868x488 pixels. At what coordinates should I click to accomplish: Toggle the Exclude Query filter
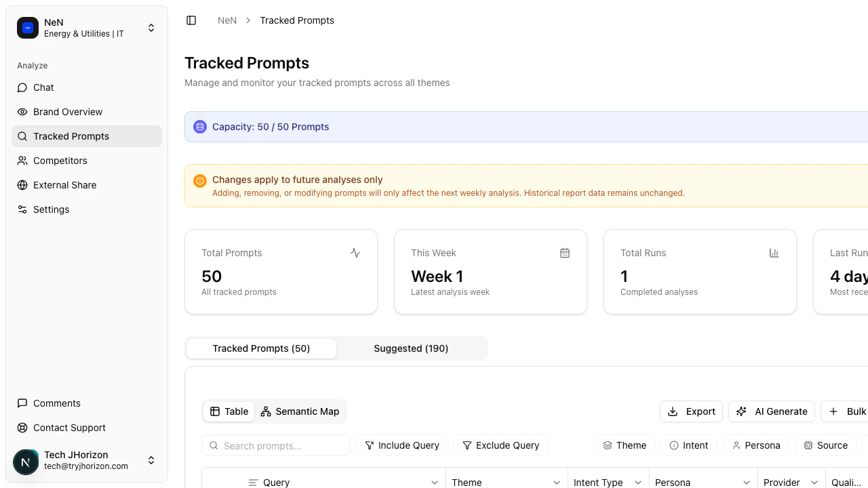(x=501, y=445)
